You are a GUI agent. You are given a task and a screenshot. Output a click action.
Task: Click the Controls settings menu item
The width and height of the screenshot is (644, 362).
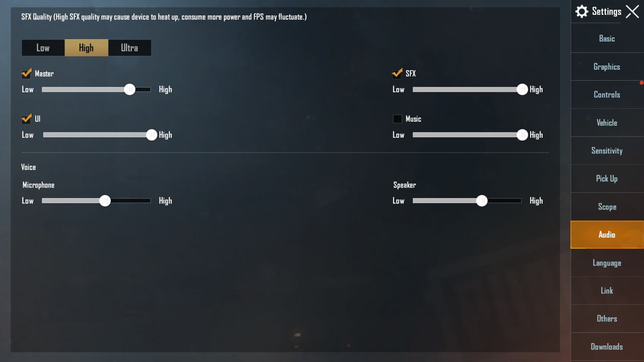click(x=606, y=95)
